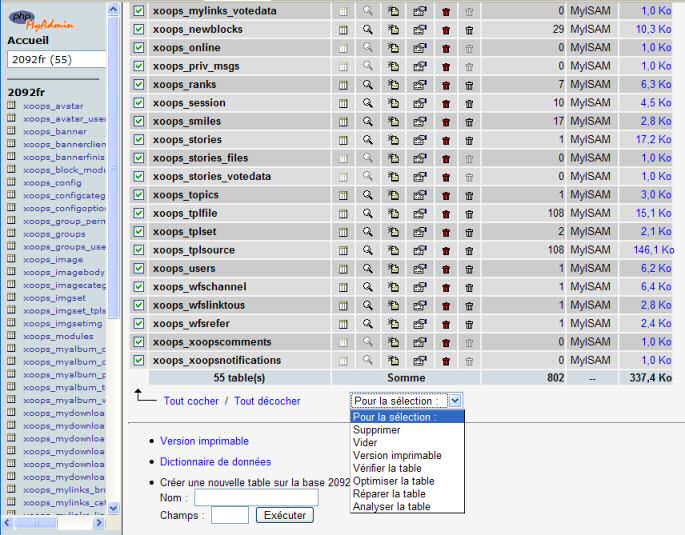Uncheck the xoops_mylinks_votedata checkbox

click(x=138, y=10)
